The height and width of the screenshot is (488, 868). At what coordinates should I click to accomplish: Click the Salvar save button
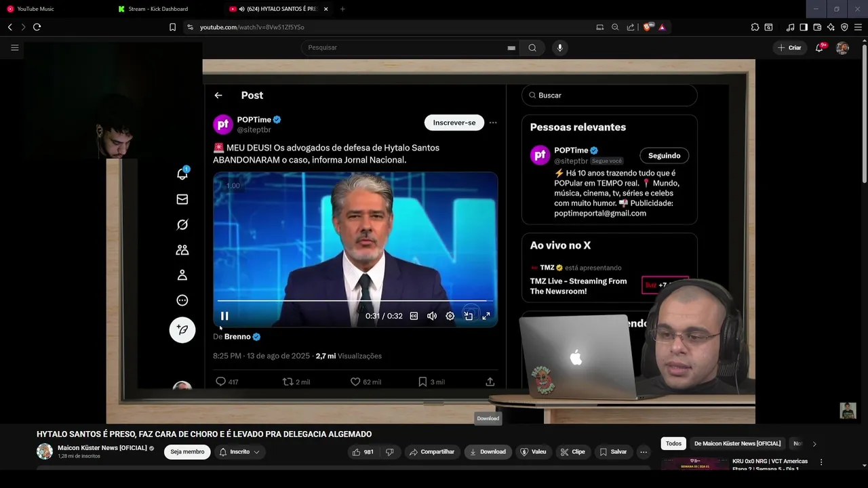[x=614, y=452]
